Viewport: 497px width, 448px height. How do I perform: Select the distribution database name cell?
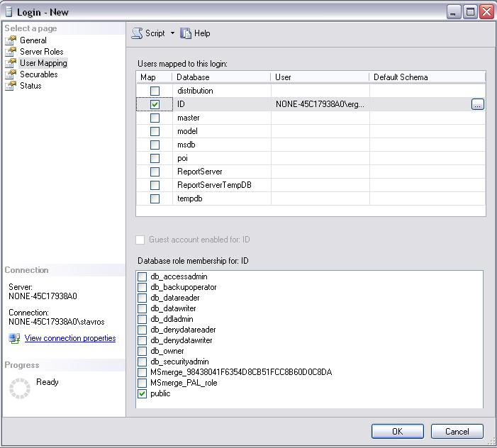click(x=222, y=91)
